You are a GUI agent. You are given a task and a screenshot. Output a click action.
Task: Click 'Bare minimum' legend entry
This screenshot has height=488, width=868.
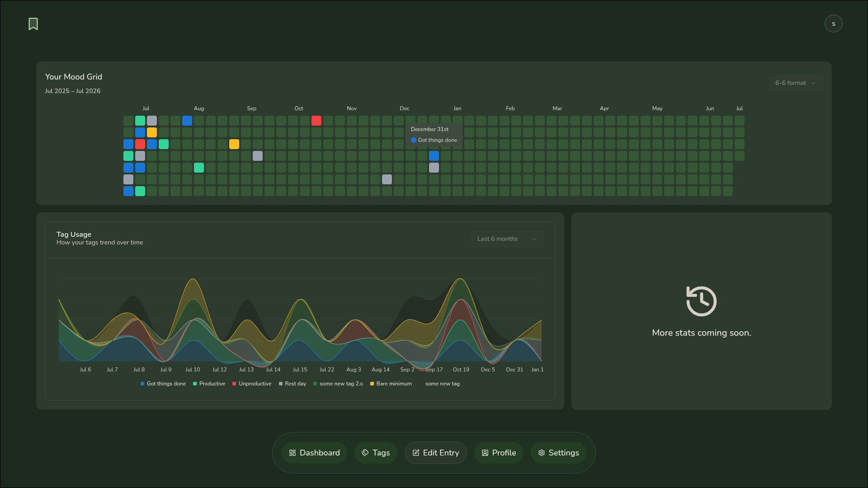391,384
